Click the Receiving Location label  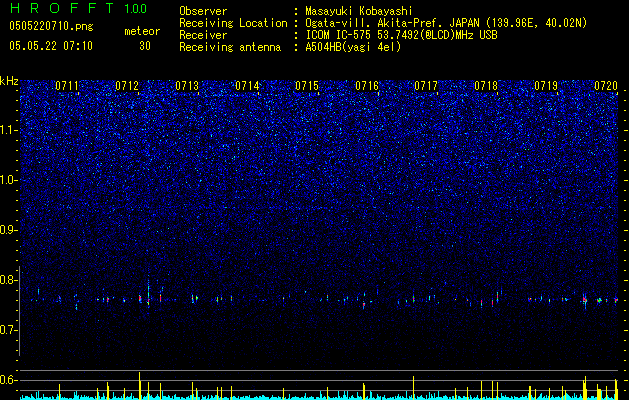pos(233,23)
